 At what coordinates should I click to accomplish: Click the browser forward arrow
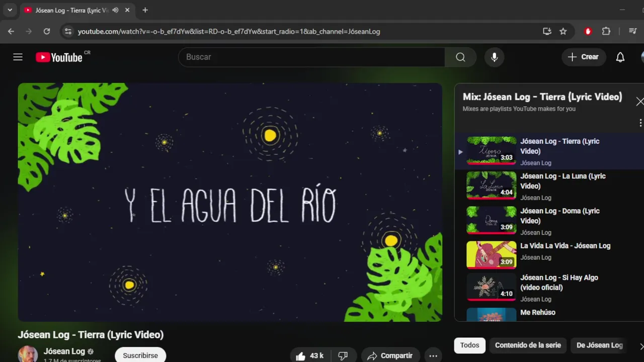coord(29,31)
